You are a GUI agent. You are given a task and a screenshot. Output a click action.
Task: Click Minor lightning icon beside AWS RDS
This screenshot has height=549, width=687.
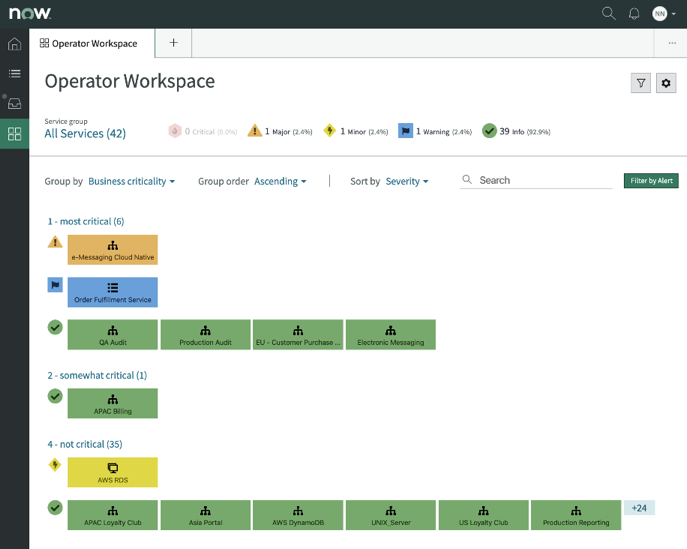point(55,465)
